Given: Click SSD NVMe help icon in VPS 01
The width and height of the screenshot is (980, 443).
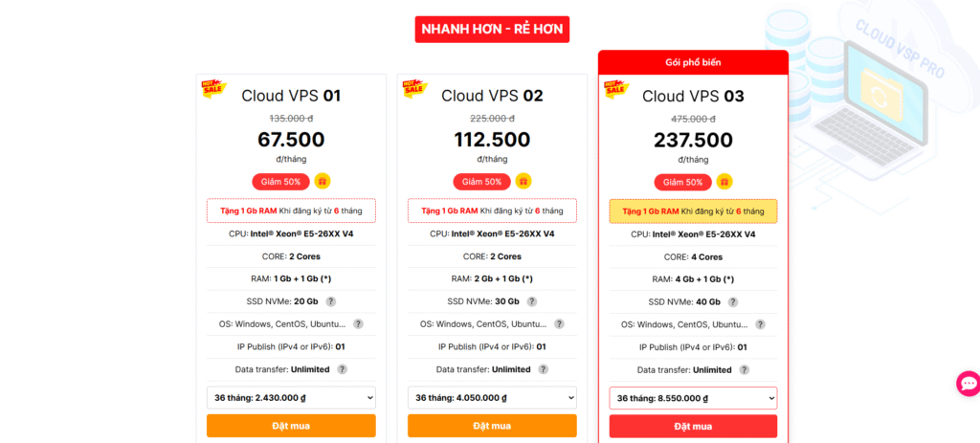Looking at the screenshot, I should (x=331, y=301).
